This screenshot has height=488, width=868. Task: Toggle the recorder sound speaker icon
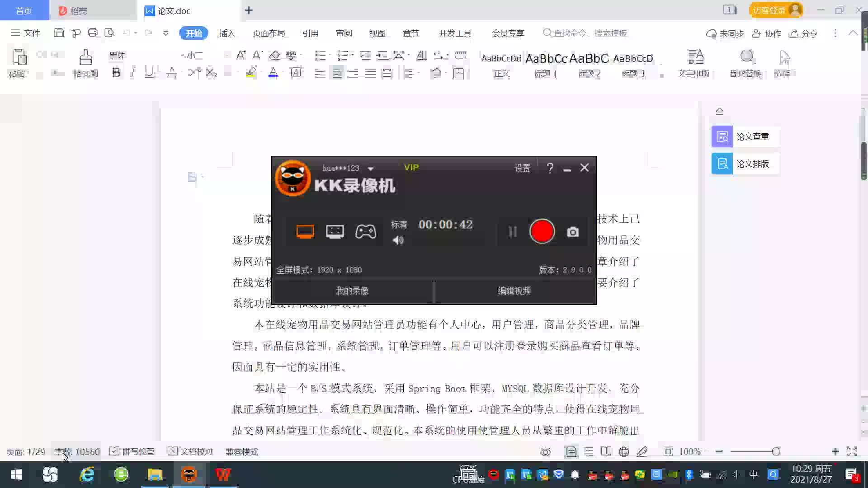(398, 240)
